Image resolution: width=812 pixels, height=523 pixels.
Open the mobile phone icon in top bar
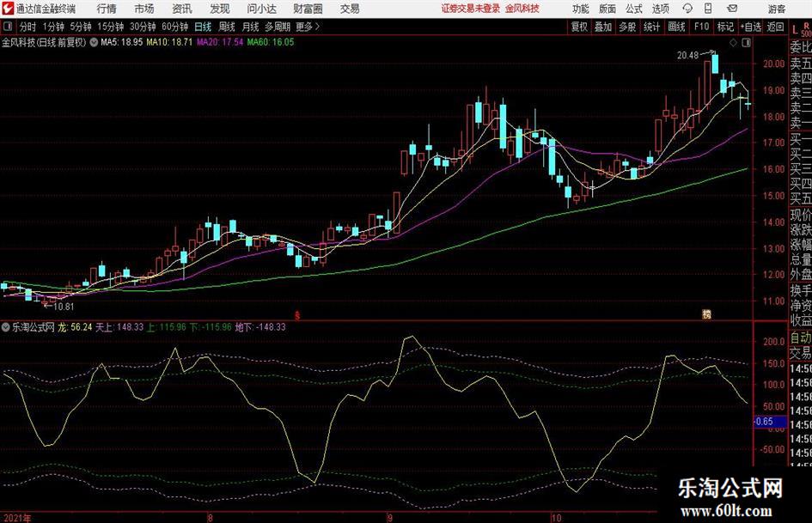click(708, 9)
